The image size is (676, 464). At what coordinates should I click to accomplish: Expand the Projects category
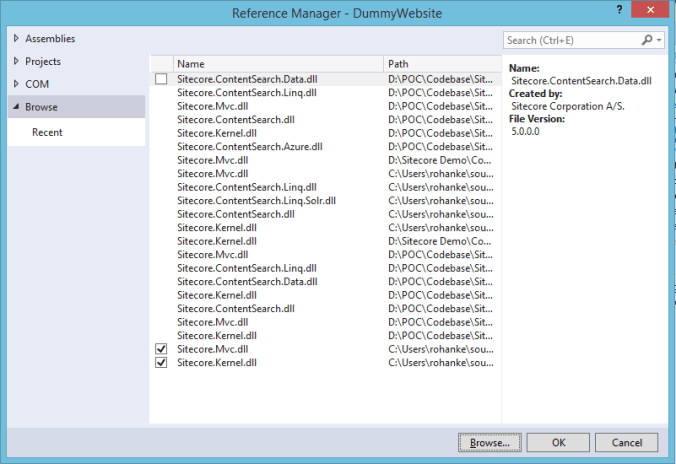[15, 62]
